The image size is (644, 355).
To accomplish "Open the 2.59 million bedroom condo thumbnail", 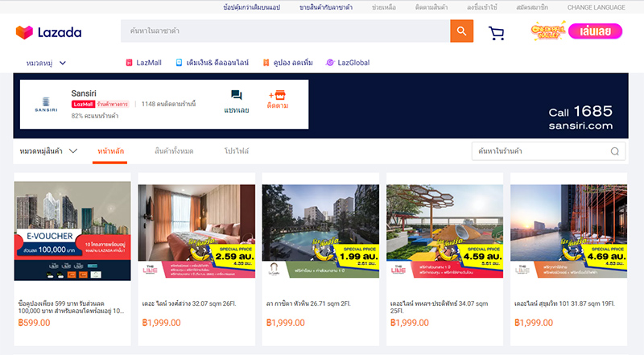I will (x=196, y=231).
